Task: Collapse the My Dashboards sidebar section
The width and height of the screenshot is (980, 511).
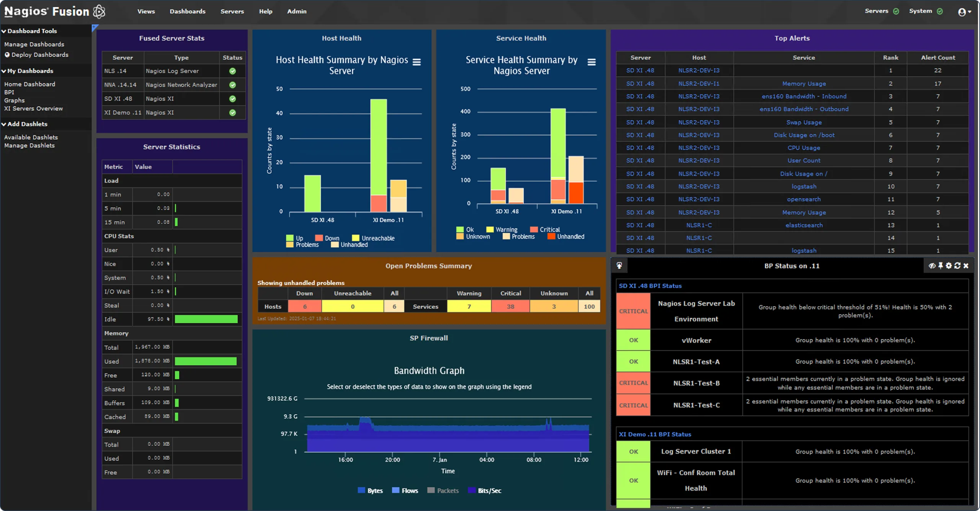Action: [x=27, y=71]
